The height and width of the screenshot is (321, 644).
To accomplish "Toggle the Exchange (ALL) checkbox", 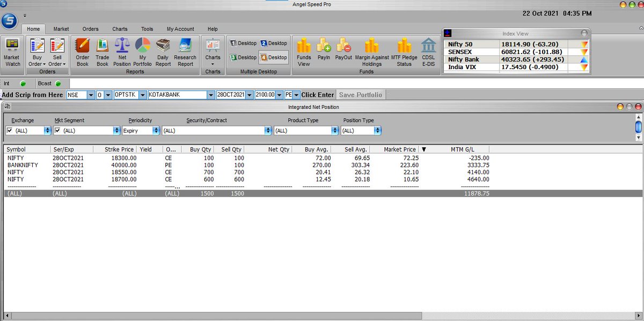I will pyautogui.click(x=10, y=130).
